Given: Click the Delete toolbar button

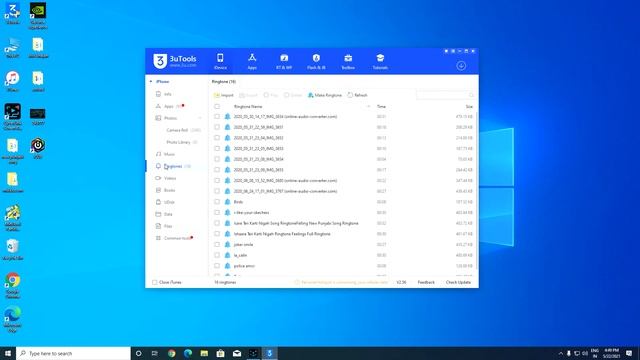Looking at the screenshot, I should 293,95.
